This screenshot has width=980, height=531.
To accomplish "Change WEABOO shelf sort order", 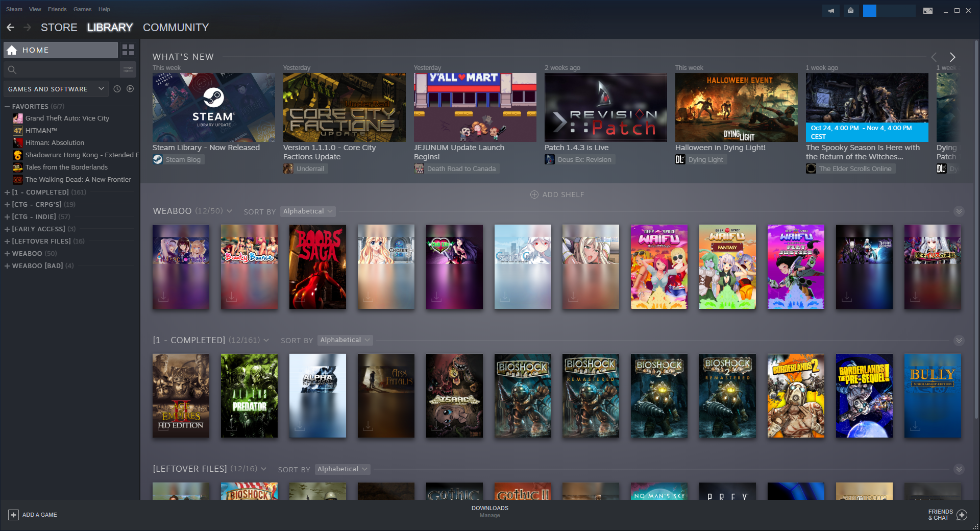I will pyautogui.click(x=308, y=211).
